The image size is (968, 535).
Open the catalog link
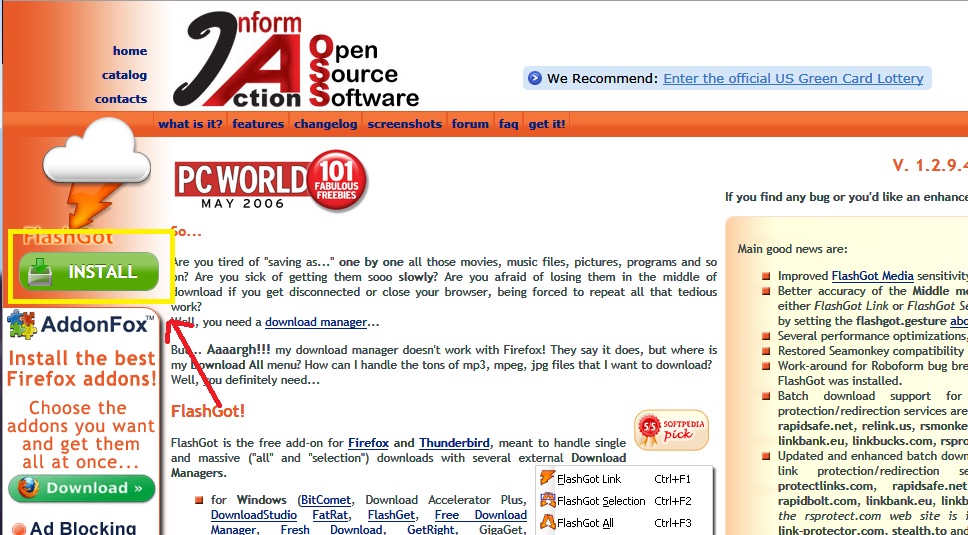[x=125, y=75]
